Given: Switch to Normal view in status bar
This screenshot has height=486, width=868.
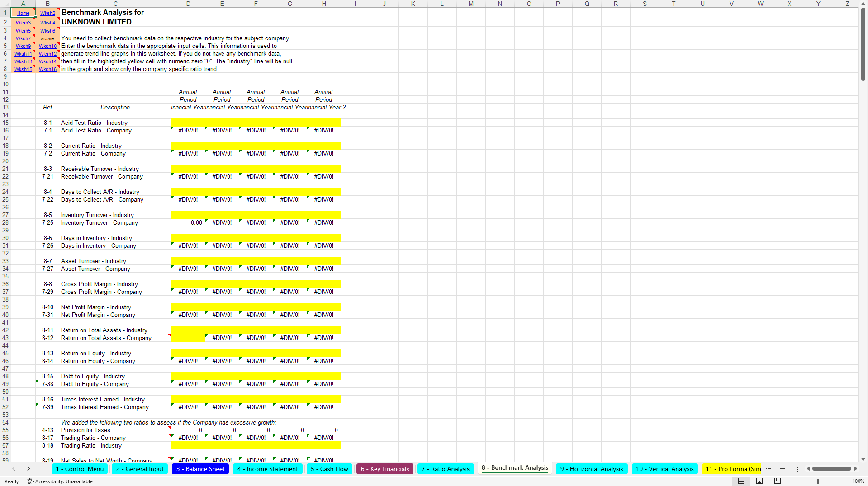Looking at the screenshot, I should click(741, 481).
